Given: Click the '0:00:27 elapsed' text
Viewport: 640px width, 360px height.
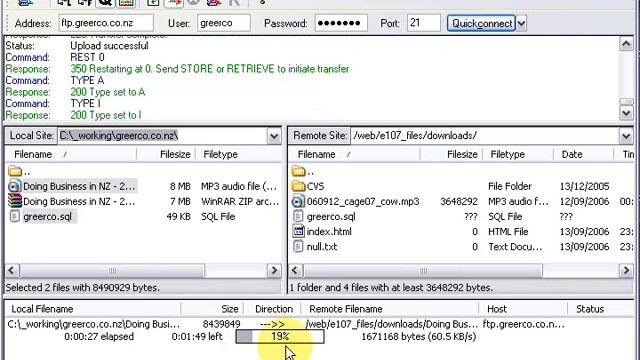Looking at the screenshot, I should [99, 337].
